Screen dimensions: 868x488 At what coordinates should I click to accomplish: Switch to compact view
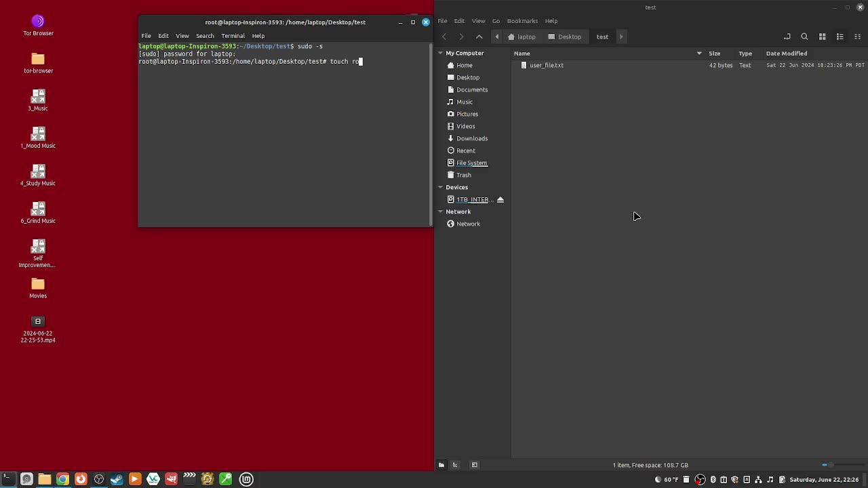857,37
